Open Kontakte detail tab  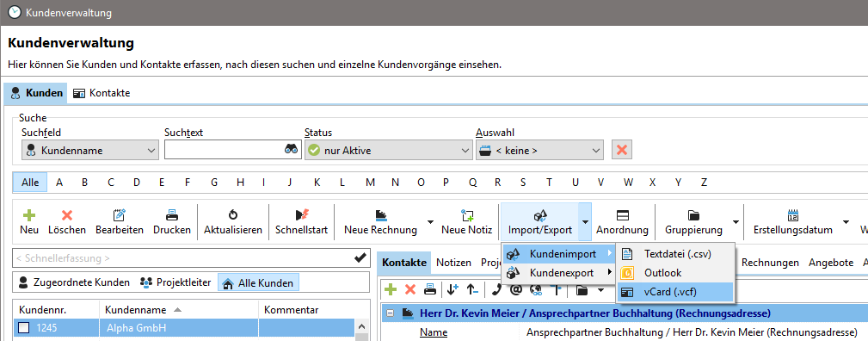[x=404, y=263]
